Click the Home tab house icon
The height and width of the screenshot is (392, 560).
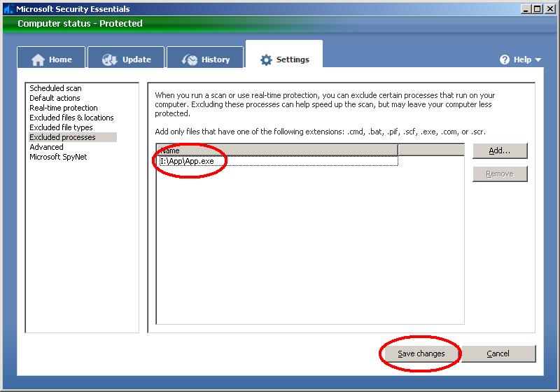click(38, 59)
